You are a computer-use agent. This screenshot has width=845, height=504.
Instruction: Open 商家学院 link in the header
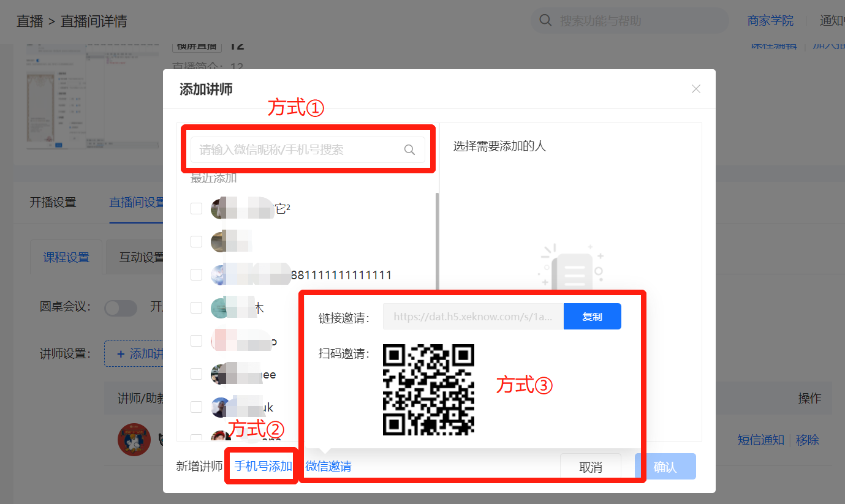point(770,21)
